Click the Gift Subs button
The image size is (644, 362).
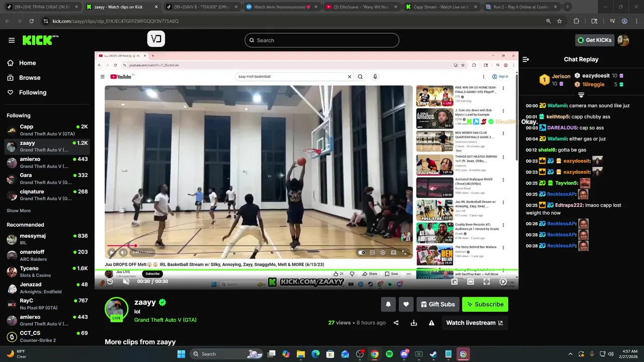tap(438, 304)
